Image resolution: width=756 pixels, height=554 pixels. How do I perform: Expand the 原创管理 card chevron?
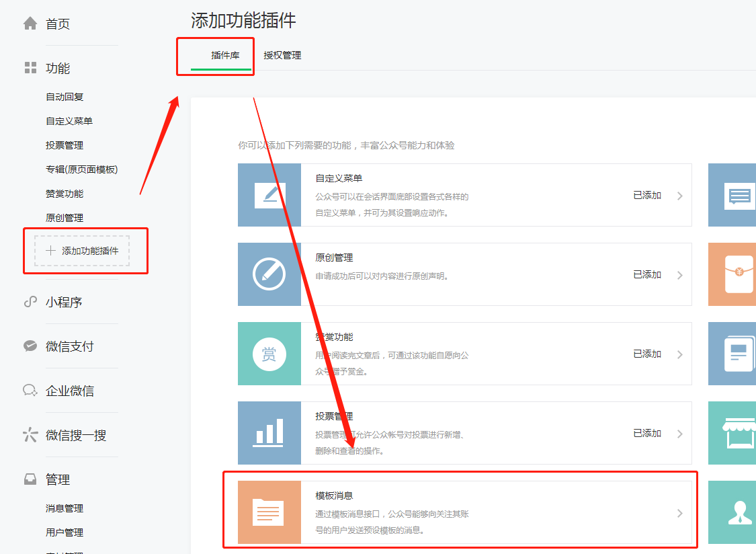tap(680, 275)
